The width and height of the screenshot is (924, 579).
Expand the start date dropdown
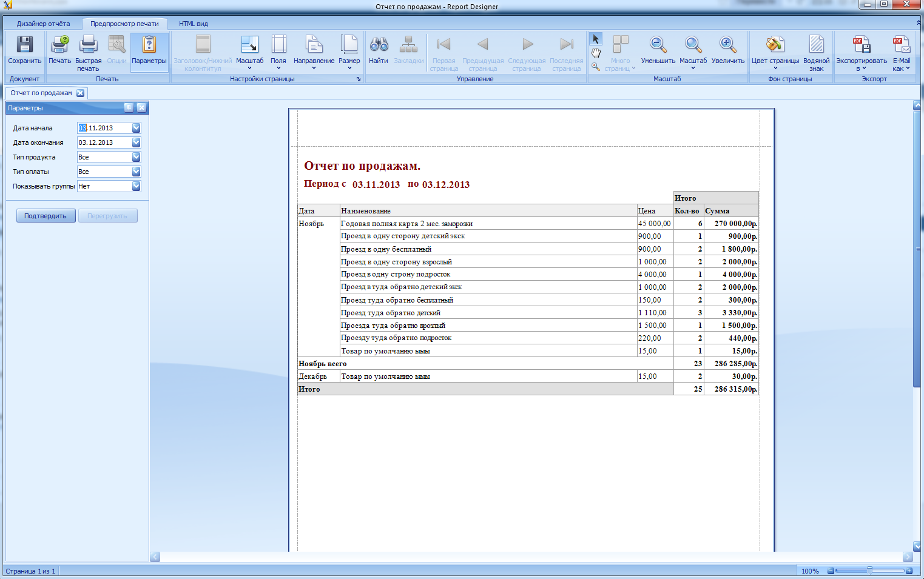coord(136,128)
